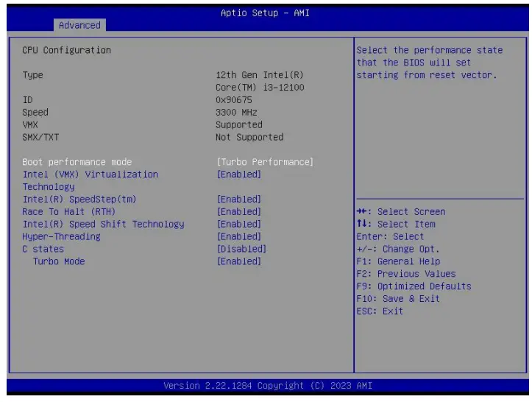Screen dimensions: 532x402
Task: Toggle the Turbo Mode Enabled value
Action: 239,261
